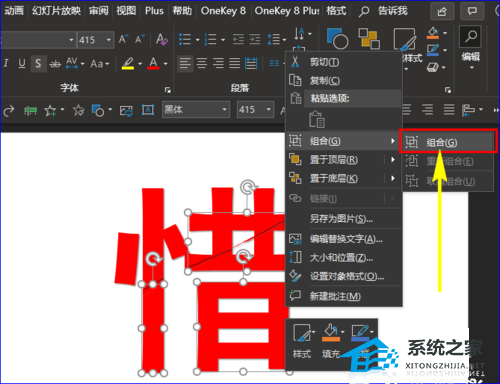Clear all formatting icon

[162, 39]
